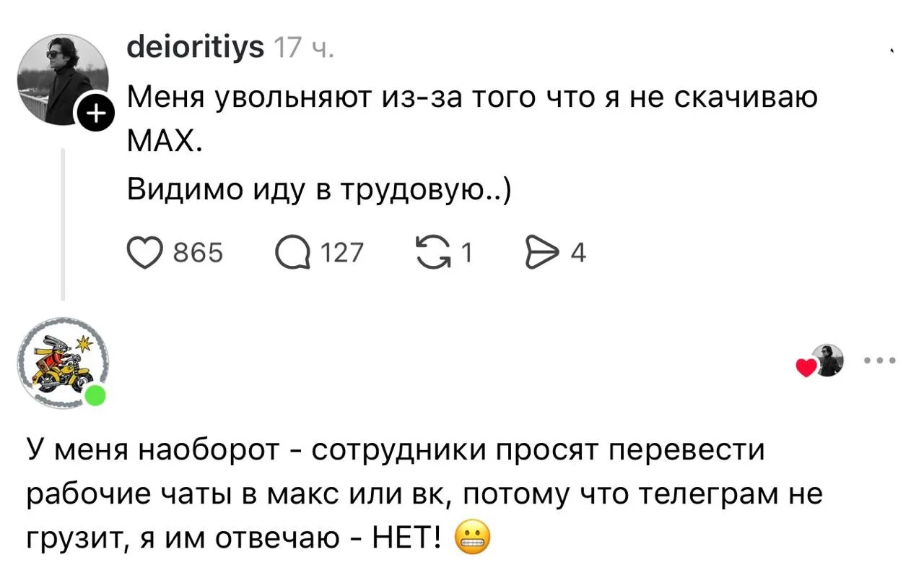Click the share count of 4
This screenshot has height=578, width=924.
click(x=578, y=253)
